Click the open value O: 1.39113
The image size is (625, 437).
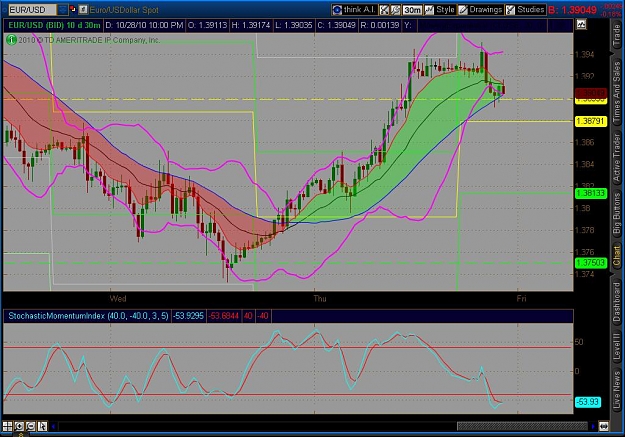pyautogui.click(x=207, y=25)
